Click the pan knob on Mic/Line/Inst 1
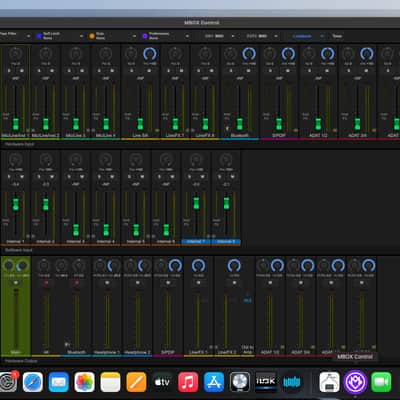 coord(15,54)
